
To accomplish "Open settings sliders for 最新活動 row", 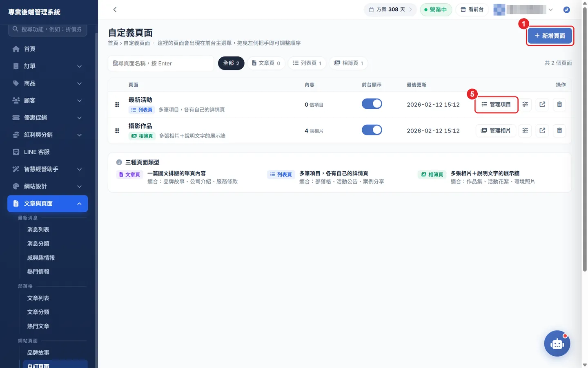I will pyautogui.click(x=525, y=105).
